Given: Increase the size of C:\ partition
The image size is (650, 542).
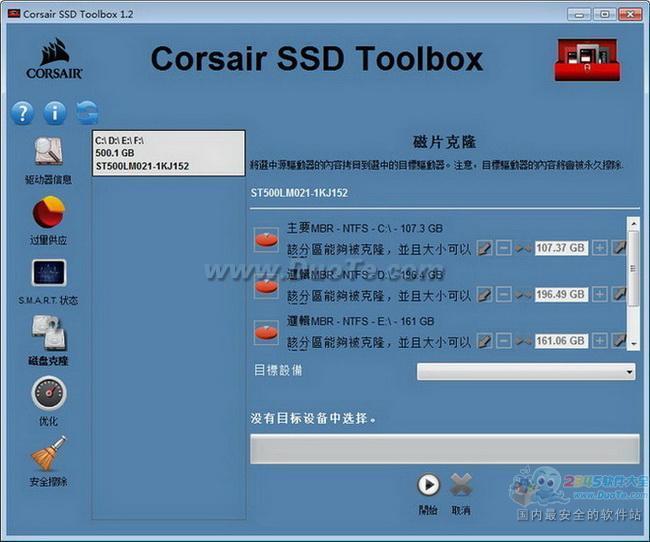Looking at the screenshot, I should pyautogui.click(x=599, y=248).
